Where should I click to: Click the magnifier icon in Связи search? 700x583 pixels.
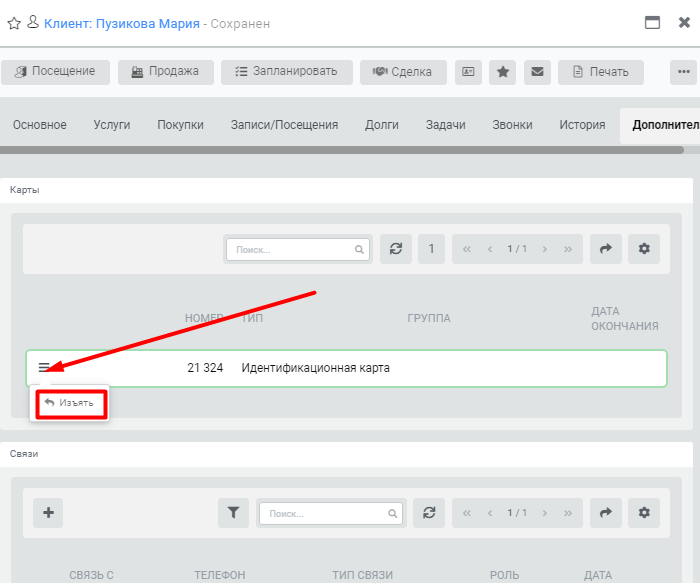[392, 514]
